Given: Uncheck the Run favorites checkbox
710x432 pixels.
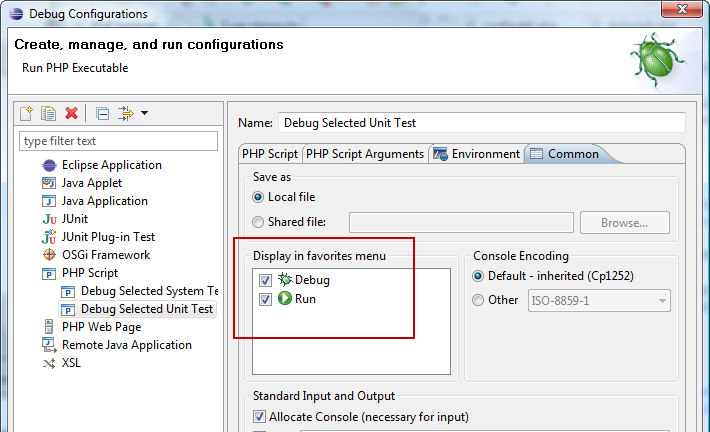Looking at the screenshot, I should tap(264, 299).
